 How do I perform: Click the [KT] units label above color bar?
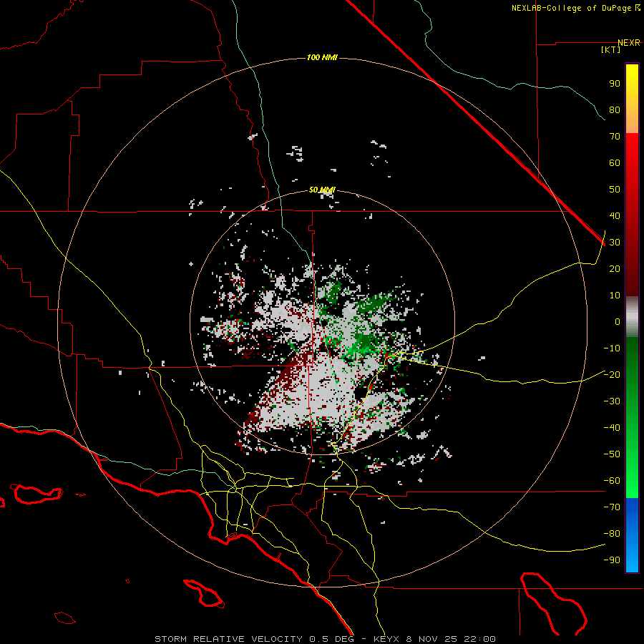(611, 49)
